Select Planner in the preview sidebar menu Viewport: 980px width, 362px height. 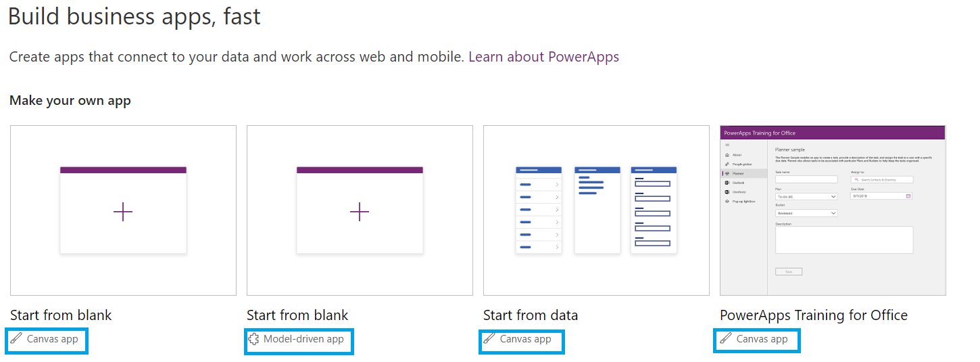pos(737,173)
